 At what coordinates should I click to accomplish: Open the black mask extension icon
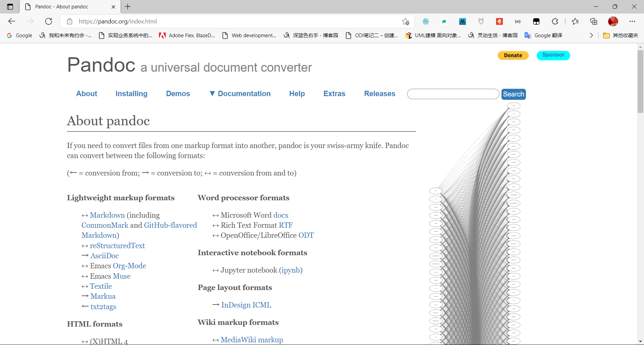(536, 21)
